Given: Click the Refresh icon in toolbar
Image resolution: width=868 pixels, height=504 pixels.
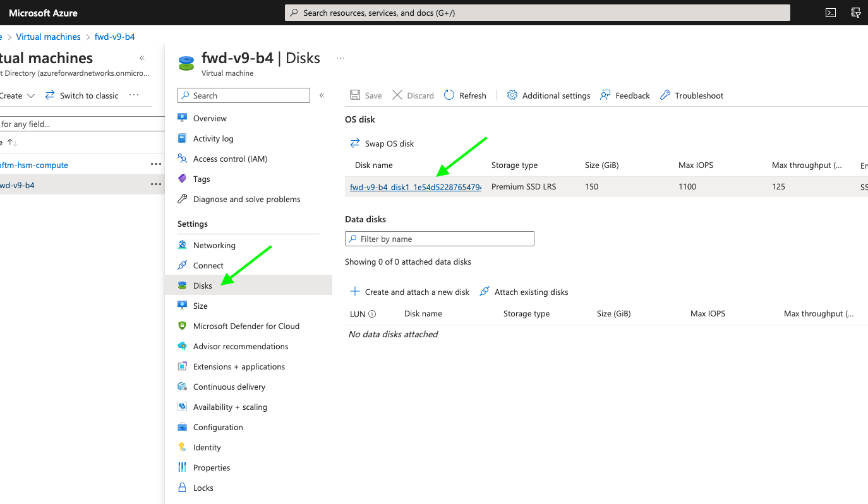Looking at the screenshot, I should (x=449, y=95).
